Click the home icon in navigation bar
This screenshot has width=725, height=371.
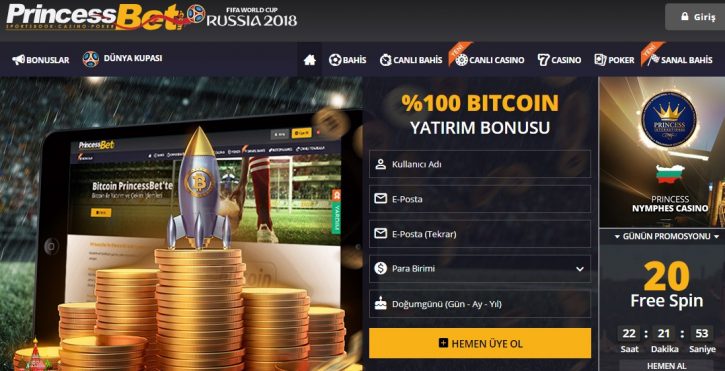(x=309, y=60)
